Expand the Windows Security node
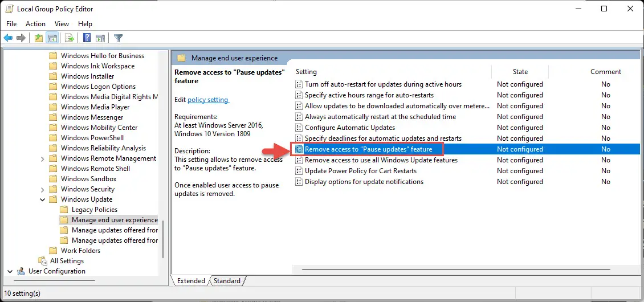Image resolution: width=644 pixels, height=302 pixels. click(42, 189)
